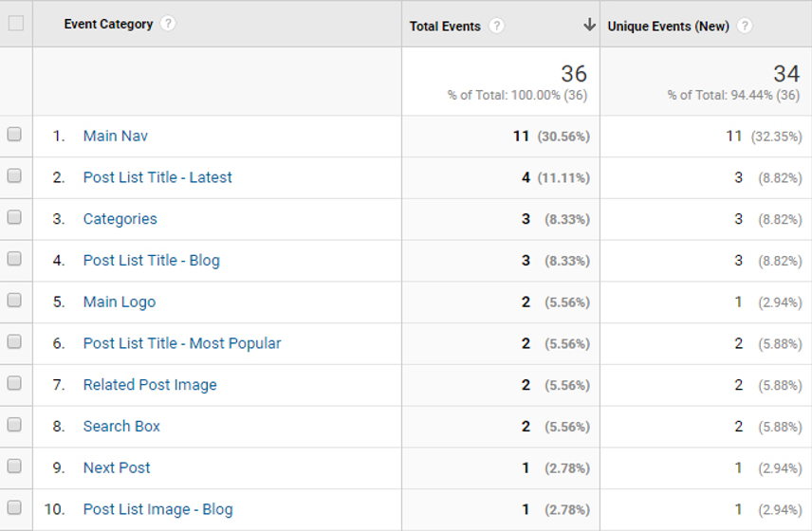
Task: Toggle the select-all checkbox in header
Action: [x=15, y=24]
